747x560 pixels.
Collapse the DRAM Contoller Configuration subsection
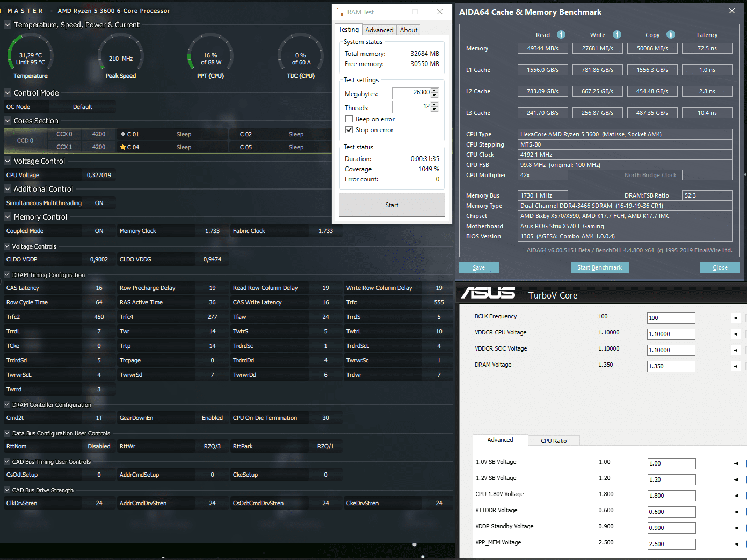coord(7,405)
